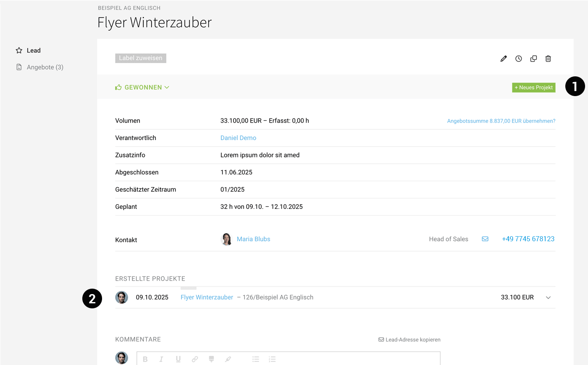The height and width of the screenshot is (365, 588).
Task: Switch to the Angebote (3) section
Action: click(44, 67)
